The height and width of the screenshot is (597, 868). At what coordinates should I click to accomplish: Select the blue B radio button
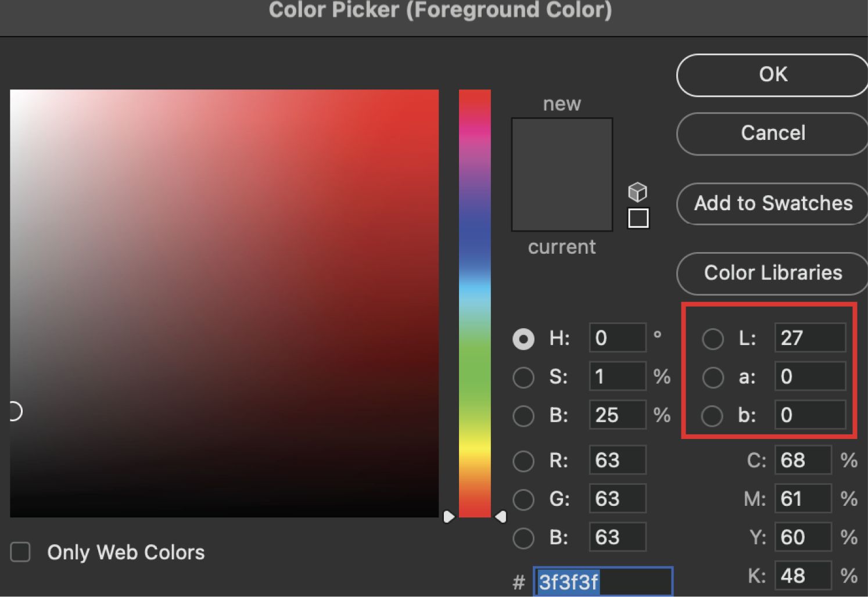click(x=523, y=538)
